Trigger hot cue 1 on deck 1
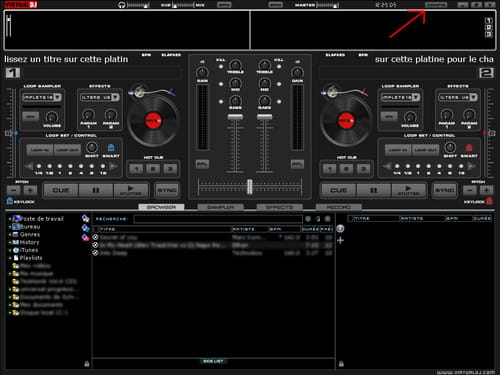The image size is (500, 375). (136, 169)
